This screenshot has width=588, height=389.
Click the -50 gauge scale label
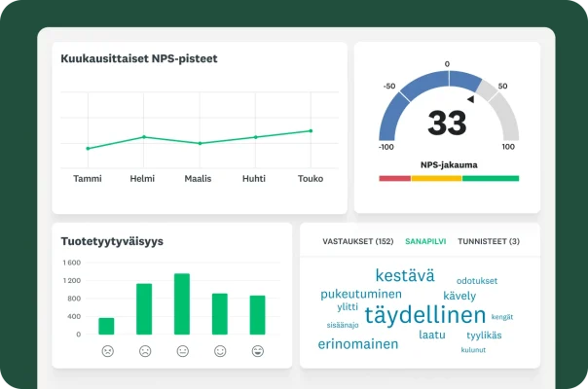tap(389, 87)
